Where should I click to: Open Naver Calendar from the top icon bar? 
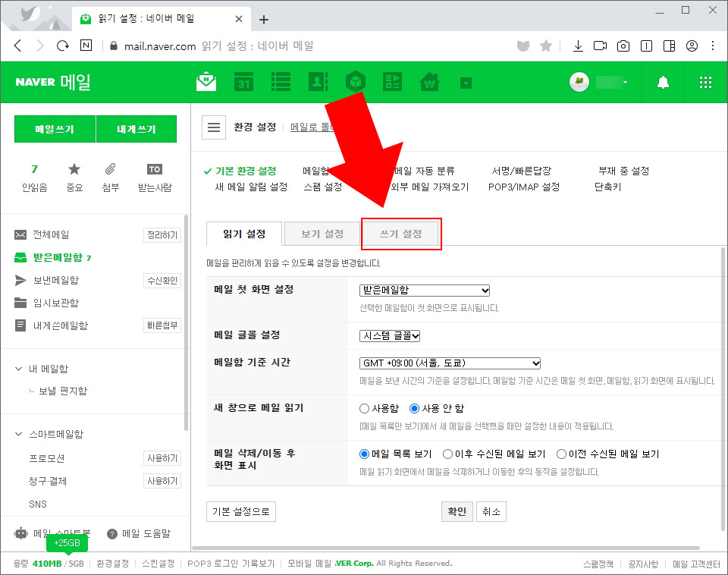click(x=243, y=82)
